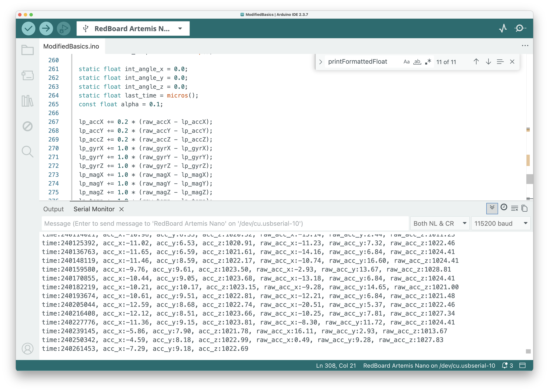Viewport: 549px width, 392px height.
Task: Toggle match case in the search bar
Action: [407, 62]
